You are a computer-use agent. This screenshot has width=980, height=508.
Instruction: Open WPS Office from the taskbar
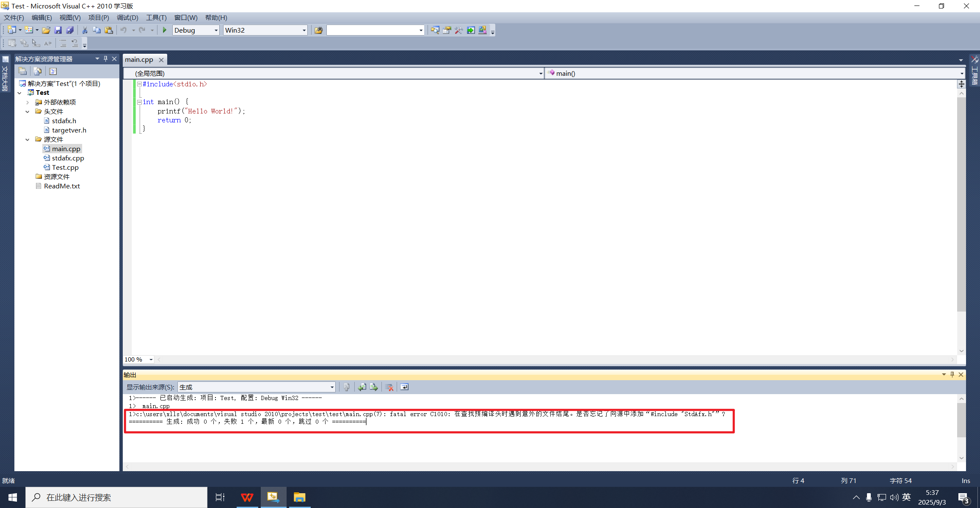coord(247,497)
